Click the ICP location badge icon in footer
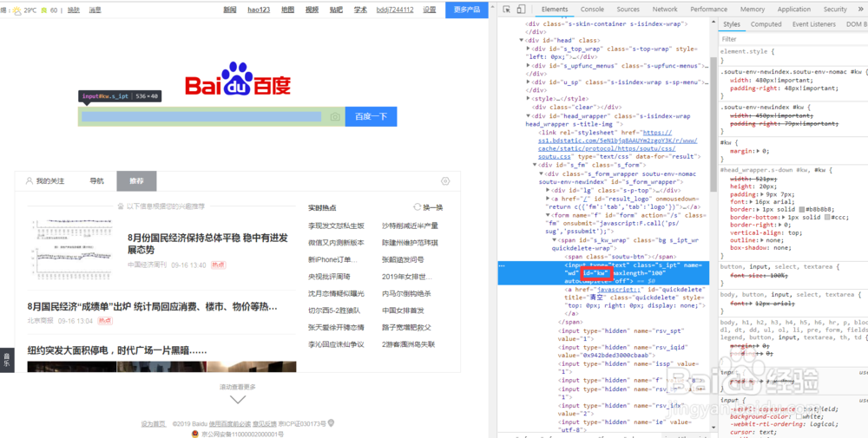Image resolution: width=868 pixels, height=438 pixels. point(331,423)
